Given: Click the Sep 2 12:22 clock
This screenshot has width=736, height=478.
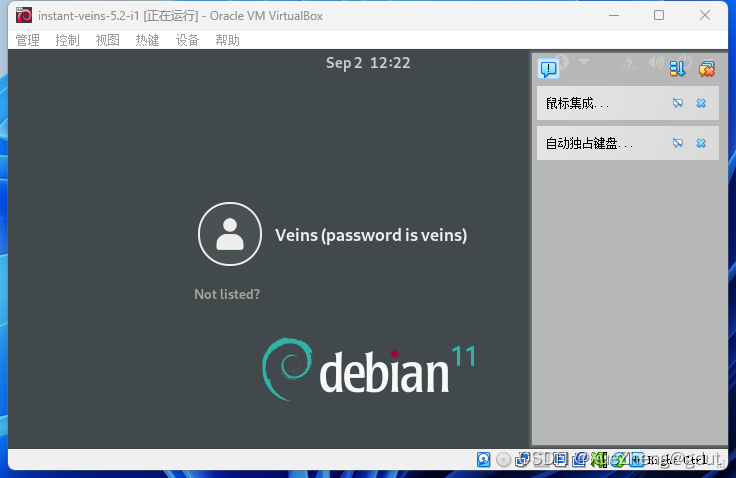Looking at the screenshot, I should pyautogui.click(x=368, y=63).
